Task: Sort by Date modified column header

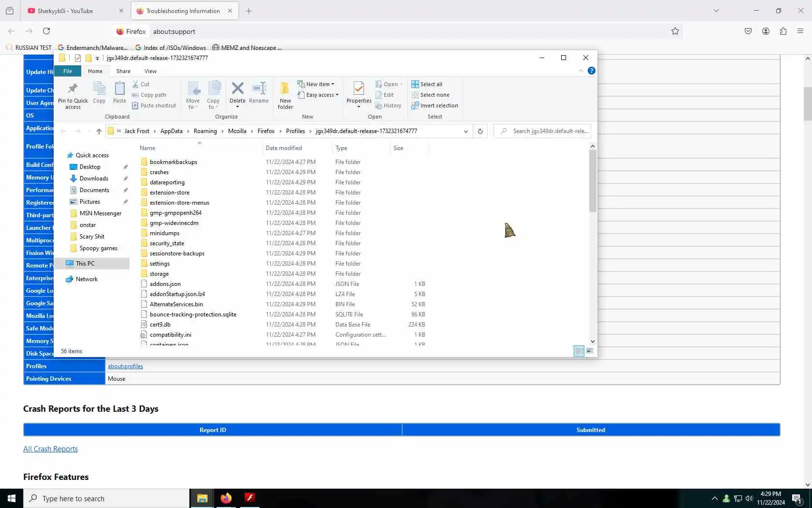Action: point(284,148)
